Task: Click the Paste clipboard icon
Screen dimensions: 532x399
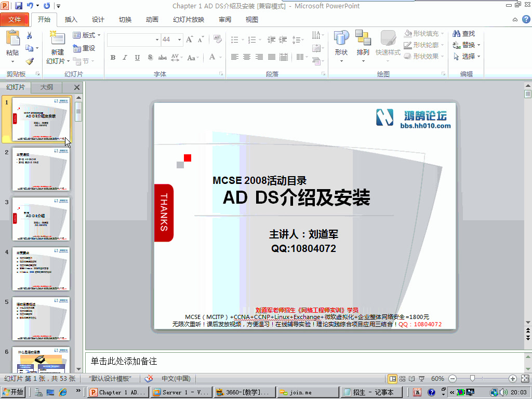Action: [x=12, y=38]
